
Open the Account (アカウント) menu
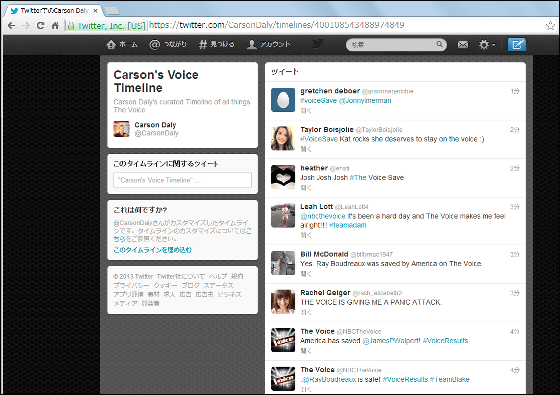(269, 44)
